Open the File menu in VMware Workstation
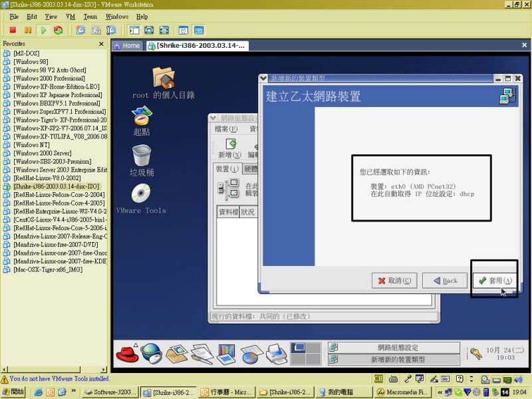This screenshot has height=399, width=532. click(14, 17)
